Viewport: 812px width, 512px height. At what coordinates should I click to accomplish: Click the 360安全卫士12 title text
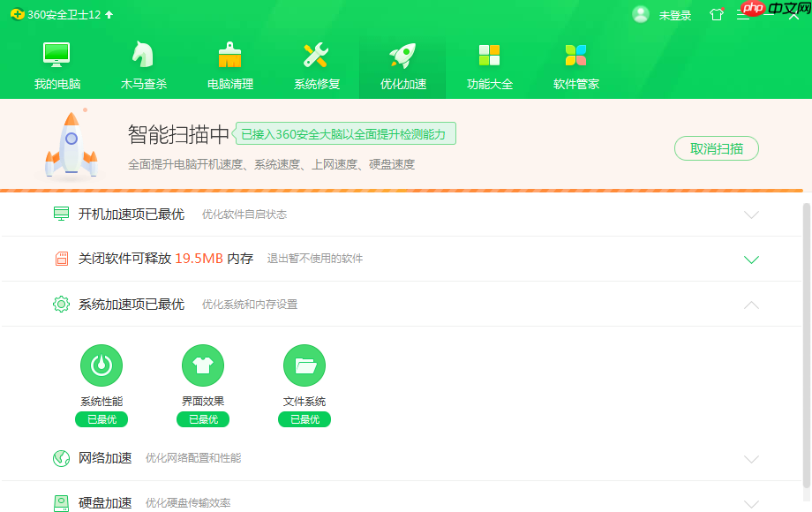64,15
